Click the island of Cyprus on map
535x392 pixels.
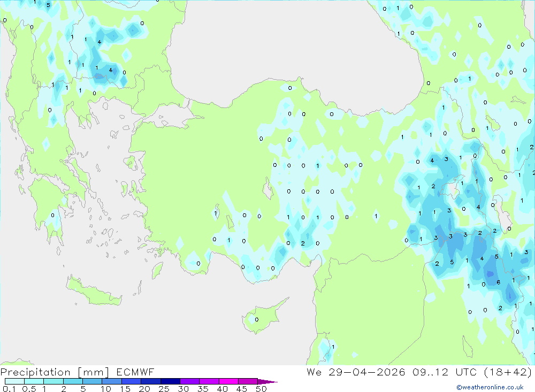[262, 318]
